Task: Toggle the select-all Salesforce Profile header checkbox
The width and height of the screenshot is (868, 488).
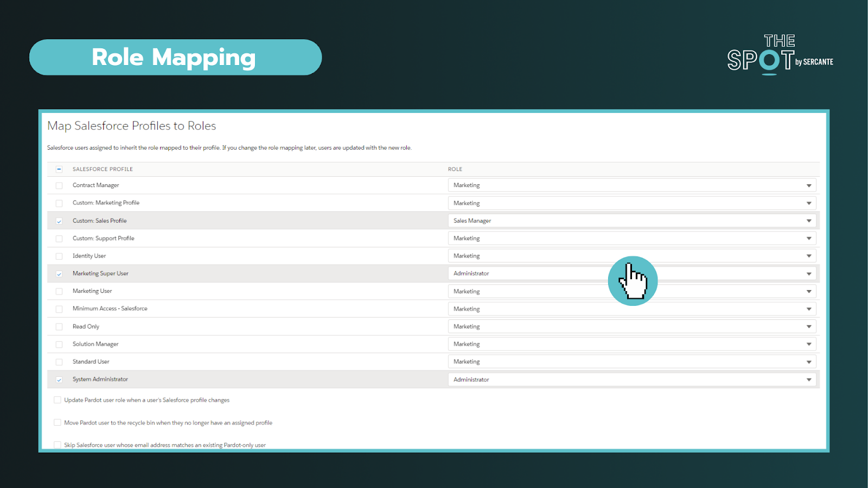Action: (59, 169)
